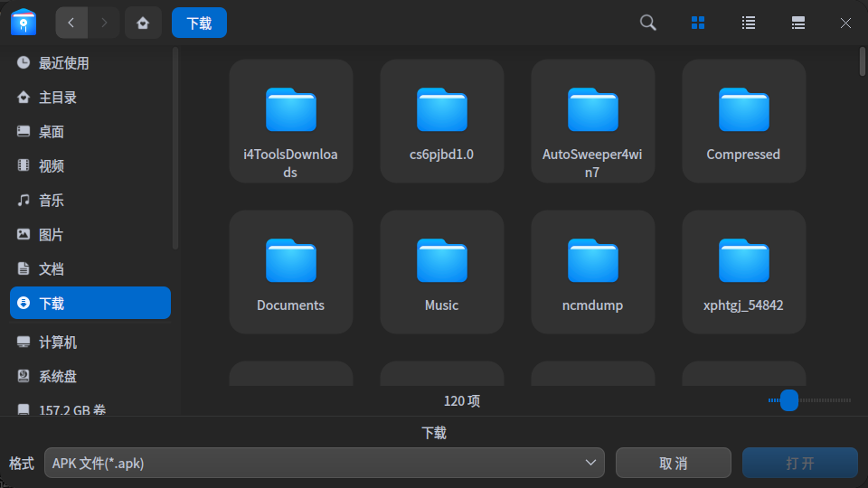Viewport: 868px width, 488px height.
Task: Open the 视频 sidebar entry
Action: 52,166
